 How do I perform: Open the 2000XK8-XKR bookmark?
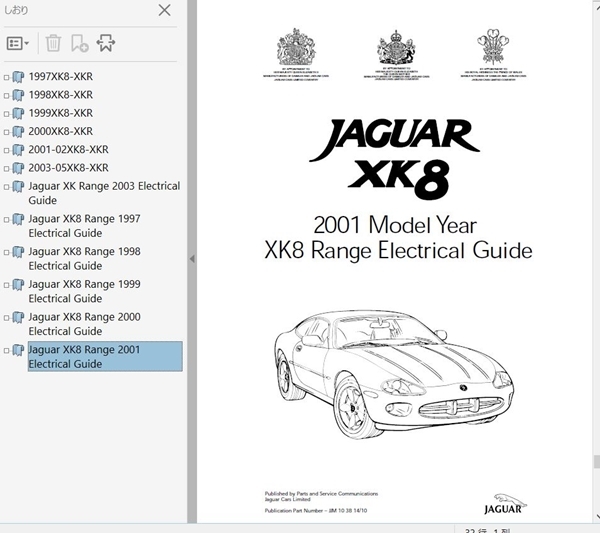[60, 131]
